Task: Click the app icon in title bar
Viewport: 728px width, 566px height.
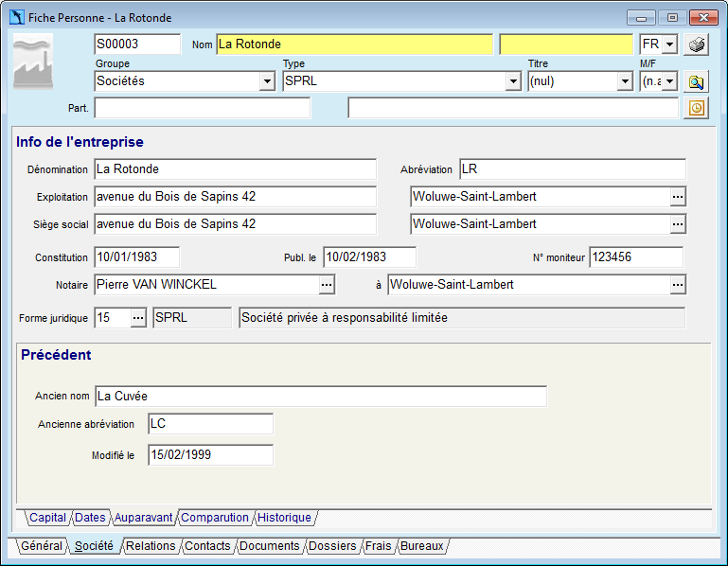Action: [x=17, y=18]
